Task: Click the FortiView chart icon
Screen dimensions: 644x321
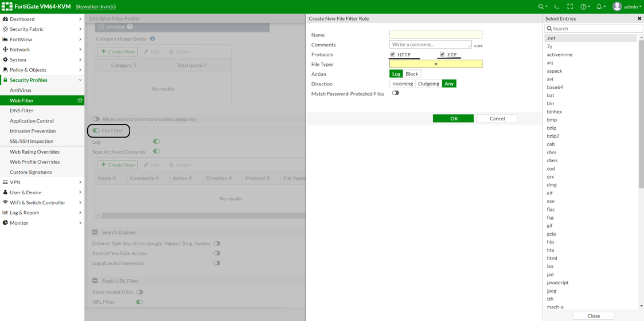Action: (x=5, y=40)
